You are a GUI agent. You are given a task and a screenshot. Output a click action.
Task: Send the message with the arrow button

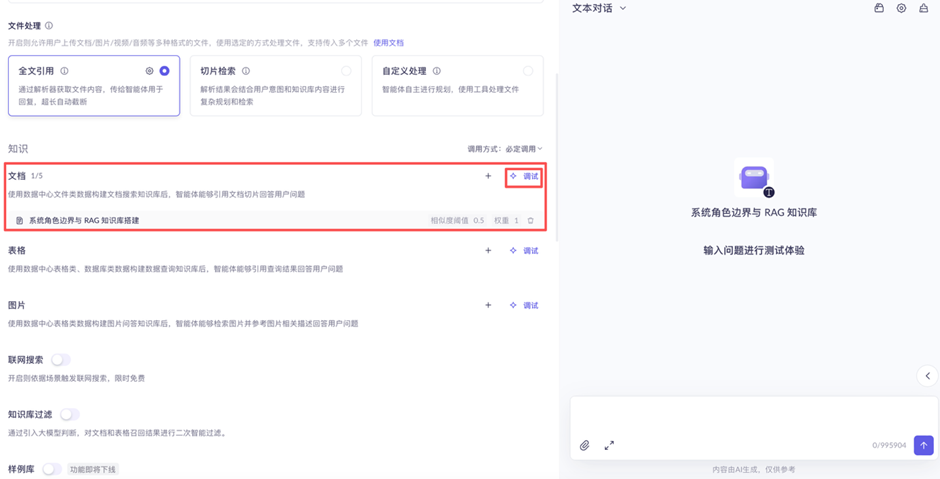924,445
